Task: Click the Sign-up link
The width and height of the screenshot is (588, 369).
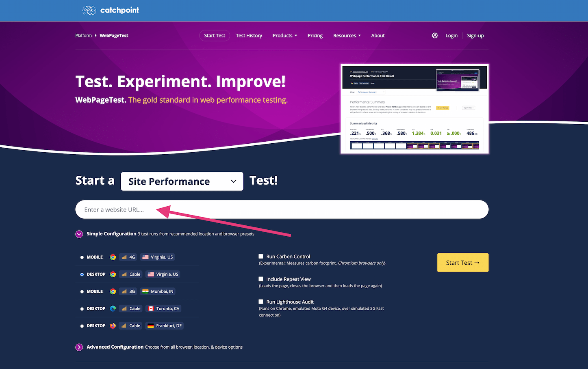Action: pyautogui.click(x=475, y=36)
